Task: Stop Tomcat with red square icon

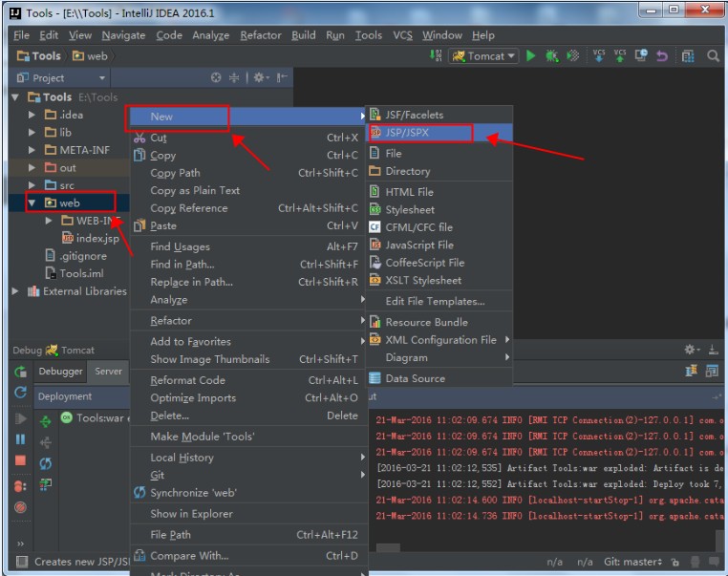Action: point(20,460)
